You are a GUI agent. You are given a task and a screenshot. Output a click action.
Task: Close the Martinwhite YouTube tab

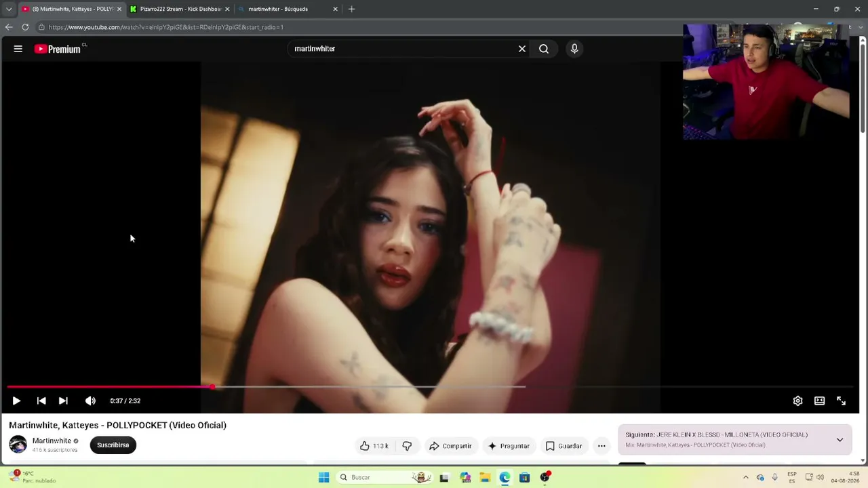pos(119,9)
